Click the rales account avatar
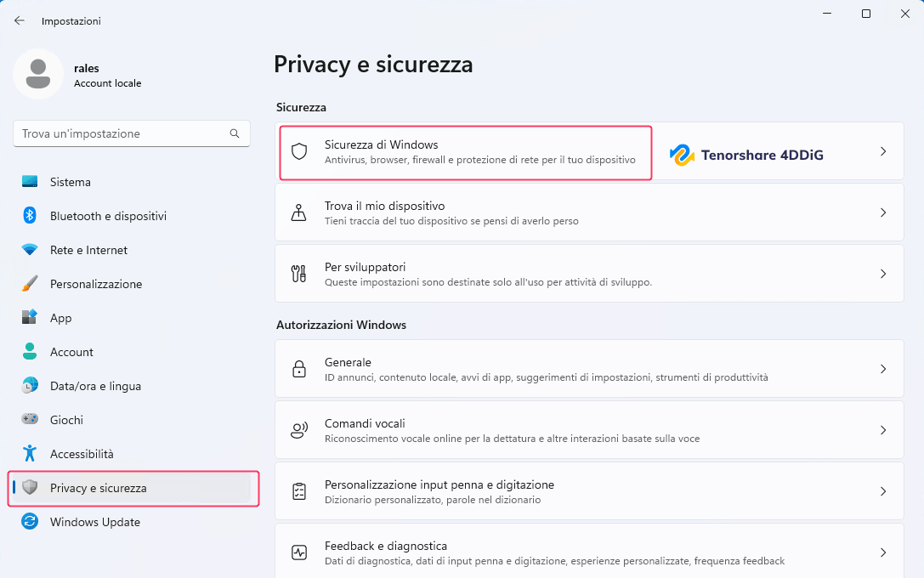Image resolution: width=924 pixels, height=578 pixels. 37,74
